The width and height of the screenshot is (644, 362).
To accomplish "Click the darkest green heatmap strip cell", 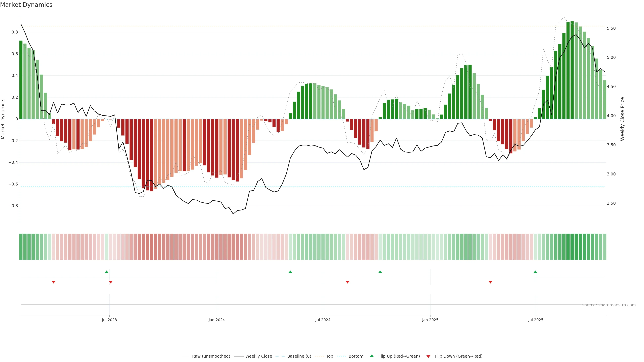I will [572, 247].
